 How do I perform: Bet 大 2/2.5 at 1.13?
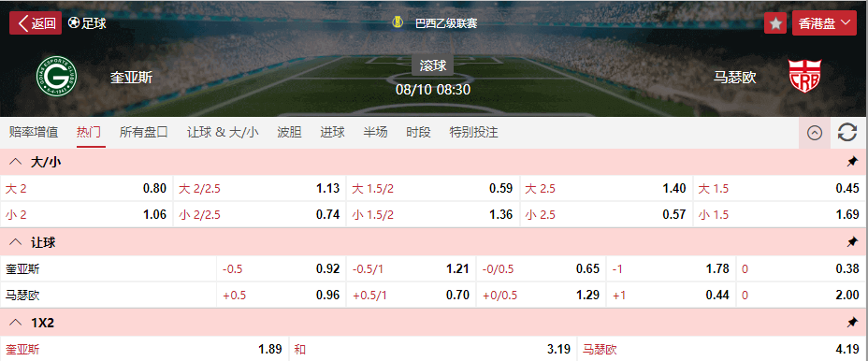coord(260,188)
